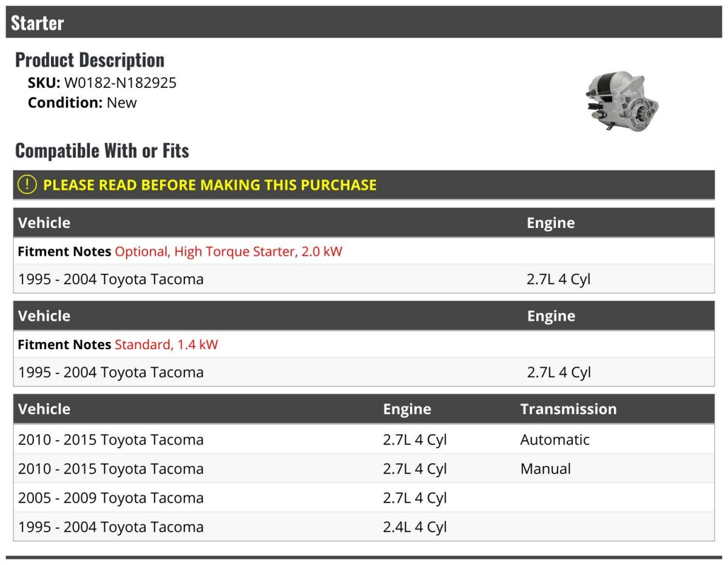Select the Tacoma row under Optional fitment note
Viewport: 728px width, 565px height.
pyautogui.click(x=364, y=279)
